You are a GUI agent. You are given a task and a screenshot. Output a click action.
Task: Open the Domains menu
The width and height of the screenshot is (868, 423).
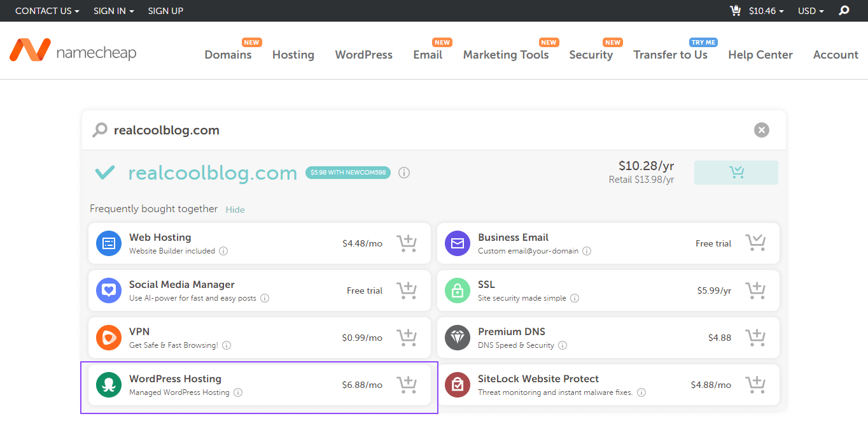[x=228, y=55]
